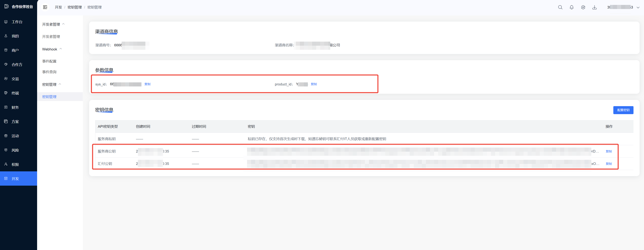The height and width of the screenshot is (250, 644).
Task: Open the 交易 sidebar section
Action: pos(15,79)
